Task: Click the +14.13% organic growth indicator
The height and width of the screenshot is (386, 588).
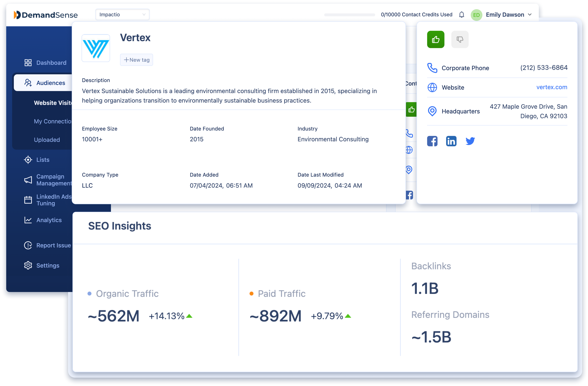Action: coord(170,316)
